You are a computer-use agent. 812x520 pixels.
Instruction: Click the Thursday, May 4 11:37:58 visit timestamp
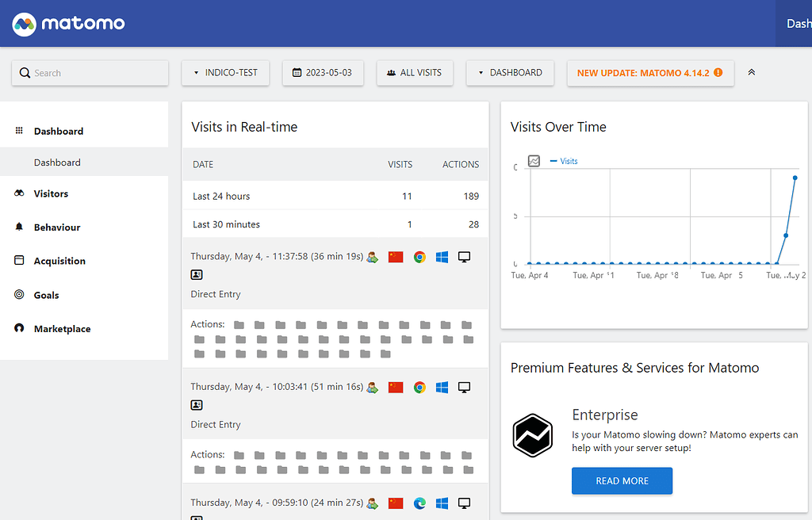[277, 256]
